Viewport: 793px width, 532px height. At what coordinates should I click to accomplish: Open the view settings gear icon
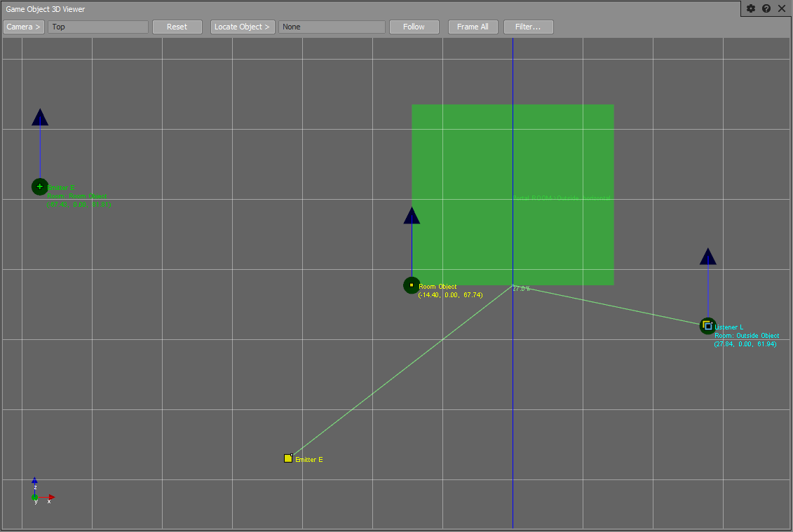click(751, 8)
